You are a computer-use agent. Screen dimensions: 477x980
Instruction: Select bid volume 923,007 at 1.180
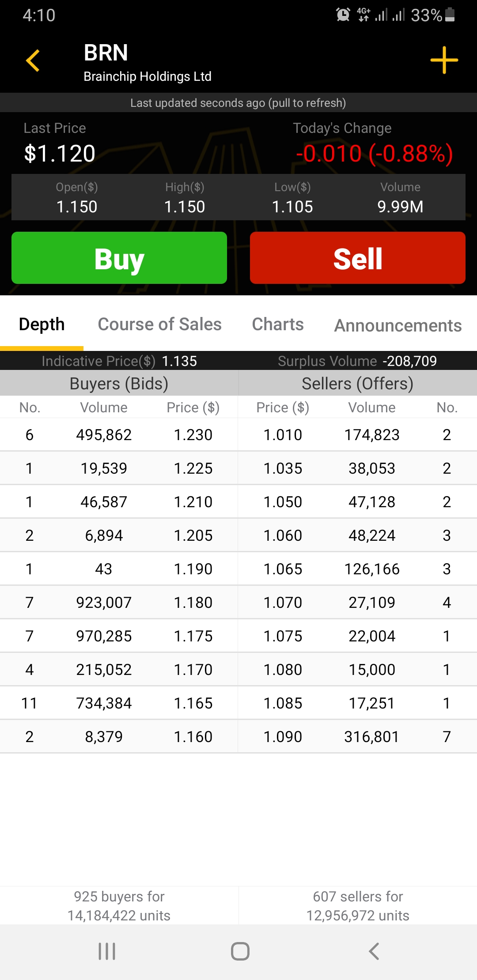point(104,603)
